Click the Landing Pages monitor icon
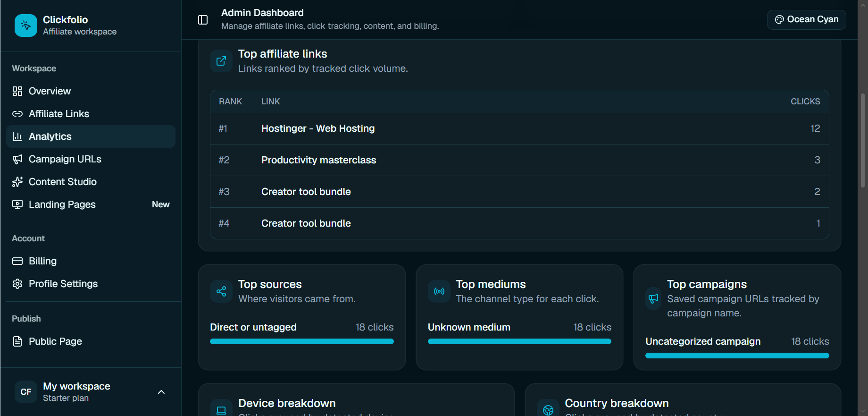 point(17,204)
